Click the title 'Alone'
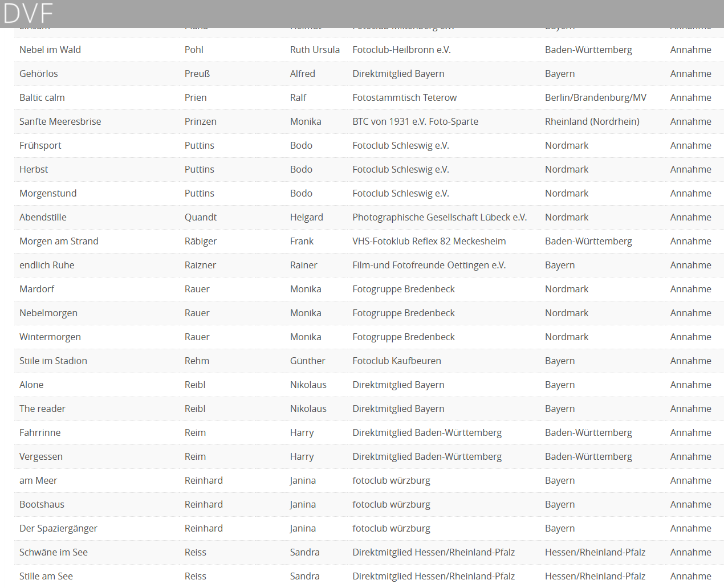Viewport: 724px width, 588px height. [31, 385]
